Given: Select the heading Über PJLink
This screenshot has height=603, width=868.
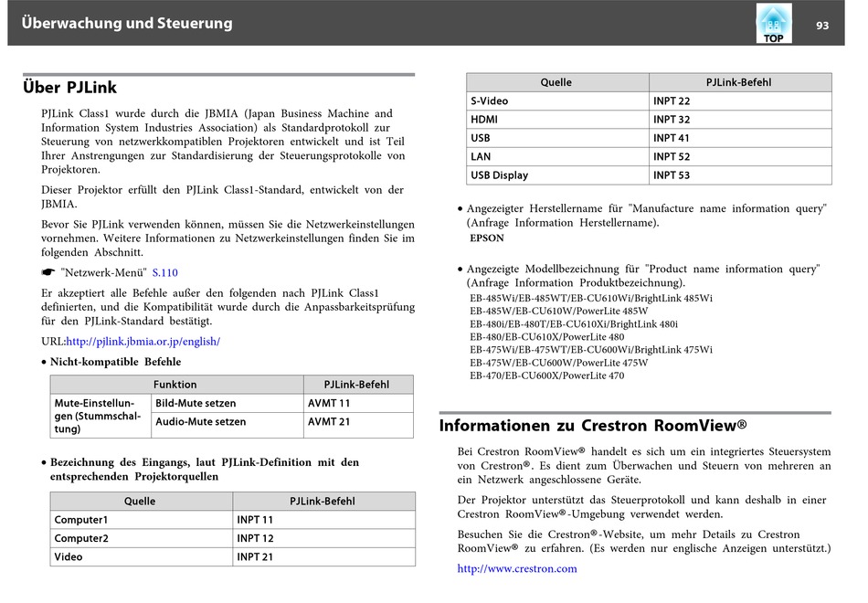Looking at the screenshot, I should coord(69,88).
